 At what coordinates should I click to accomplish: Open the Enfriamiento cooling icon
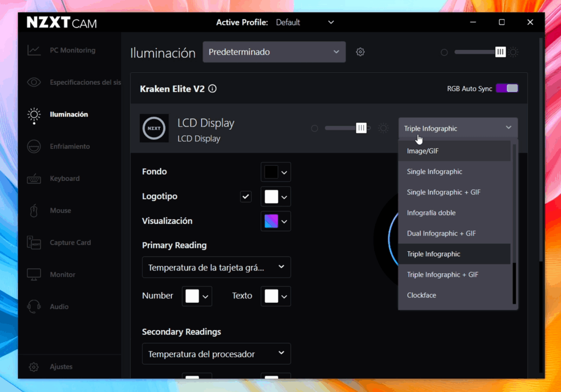coord(34,146)
